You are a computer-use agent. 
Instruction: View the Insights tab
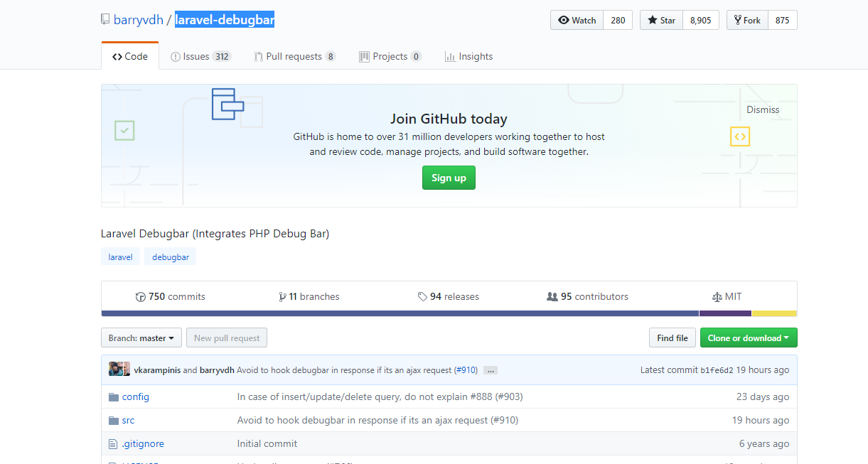(468, 57)
